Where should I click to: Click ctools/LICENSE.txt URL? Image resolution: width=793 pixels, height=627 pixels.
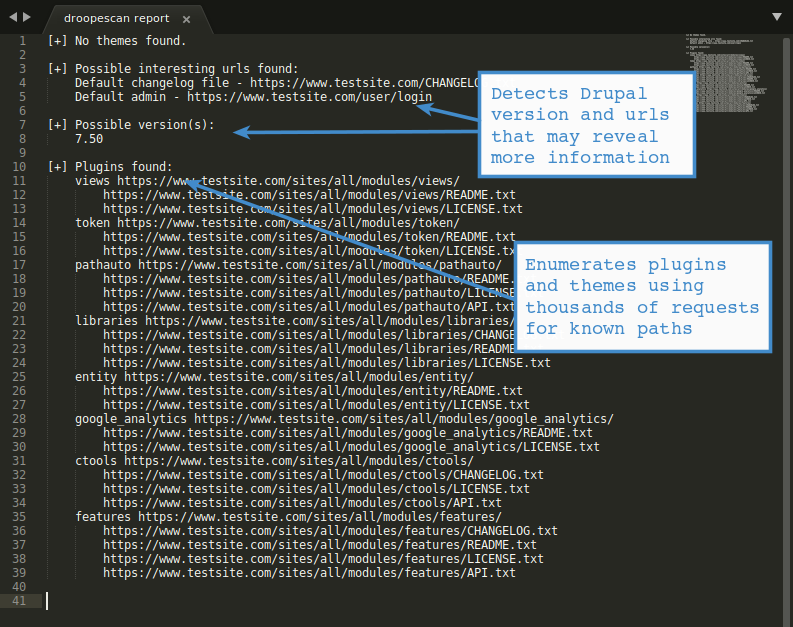click(x=316, y=489)
